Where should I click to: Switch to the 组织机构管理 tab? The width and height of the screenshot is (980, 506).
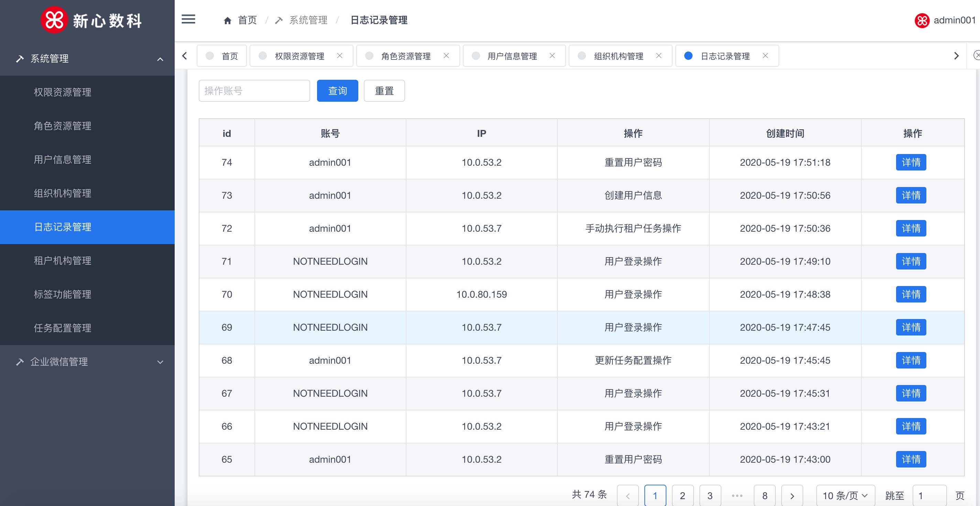pos(618,56)
